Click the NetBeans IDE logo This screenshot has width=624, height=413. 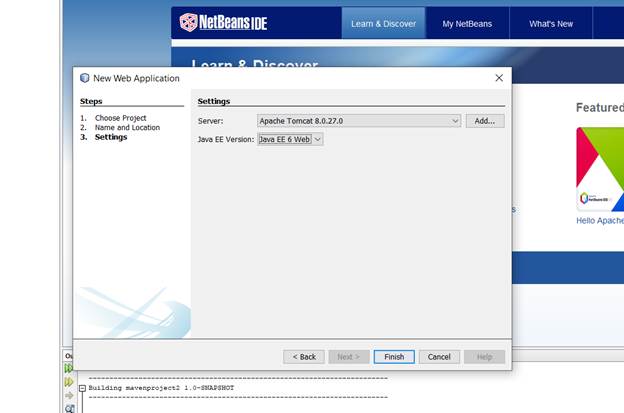(x=223, y=22)
